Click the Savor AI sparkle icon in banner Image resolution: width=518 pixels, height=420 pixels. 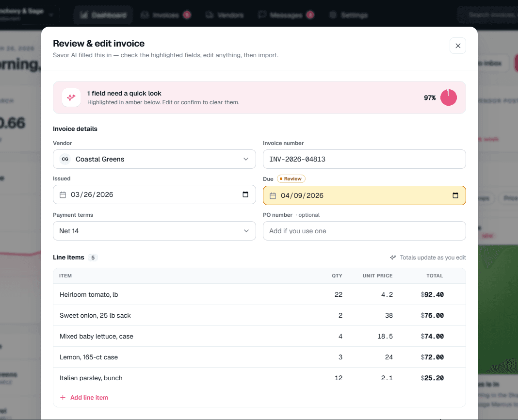[71, 97]
